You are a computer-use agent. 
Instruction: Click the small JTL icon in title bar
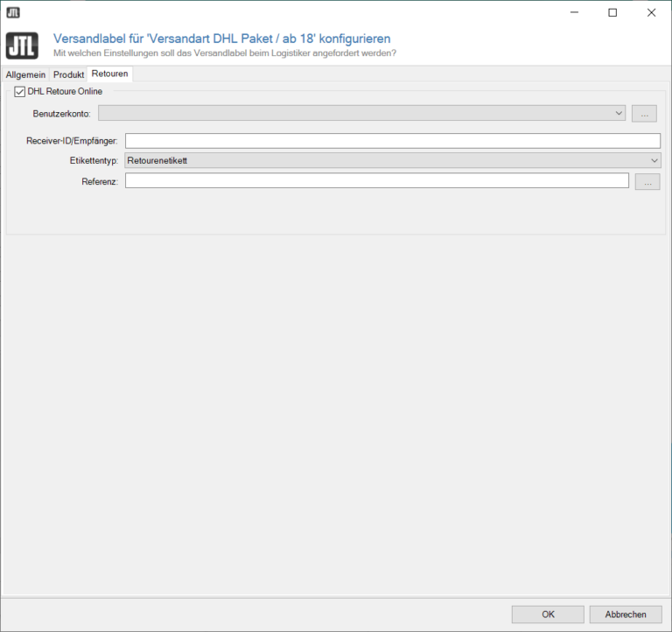click(13, 12)
